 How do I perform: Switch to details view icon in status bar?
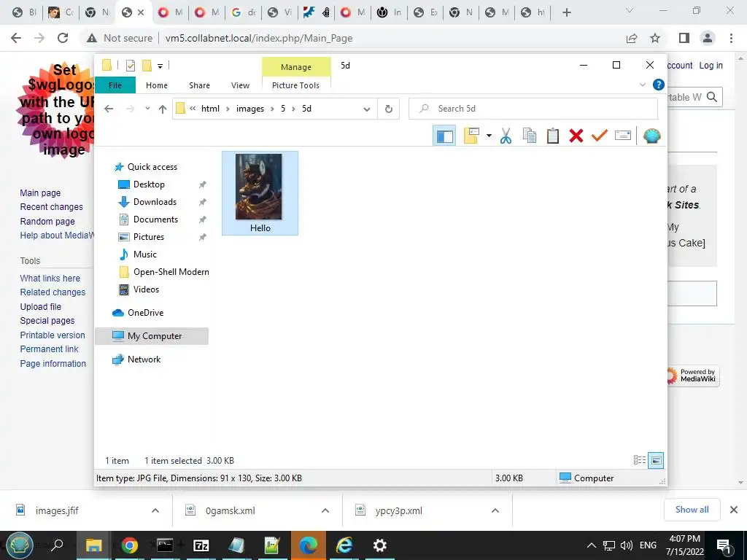point(639,460)
